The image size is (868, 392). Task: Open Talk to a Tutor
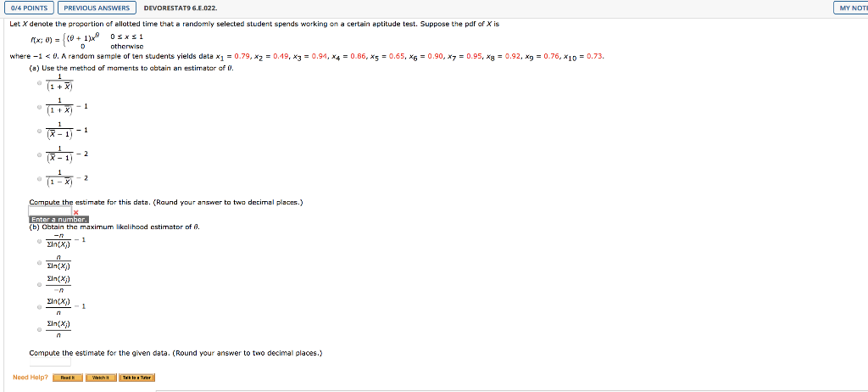(x=136, y=378)
